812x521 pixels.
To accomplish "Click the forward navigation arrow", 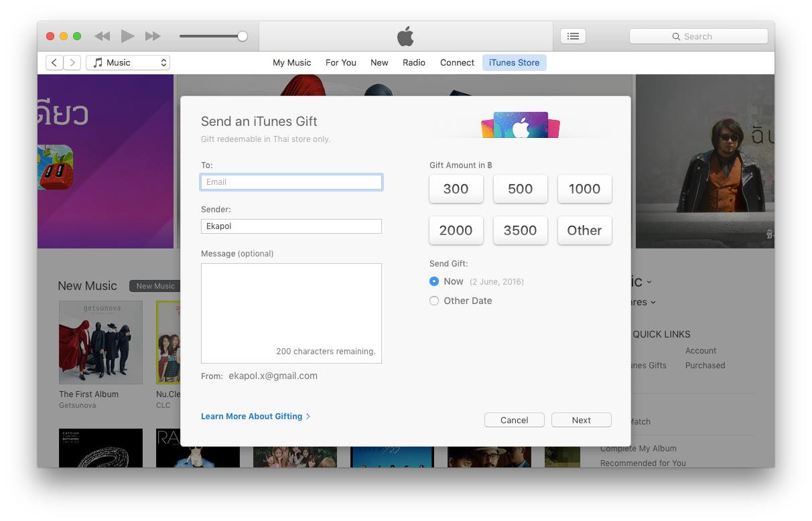I will click(x=72, y=62).
